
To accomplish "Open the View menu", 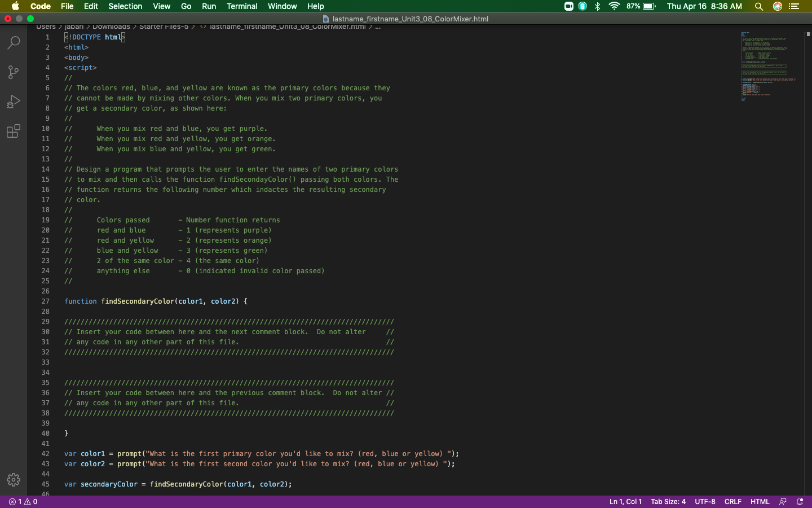I will (x=161, y=6).
